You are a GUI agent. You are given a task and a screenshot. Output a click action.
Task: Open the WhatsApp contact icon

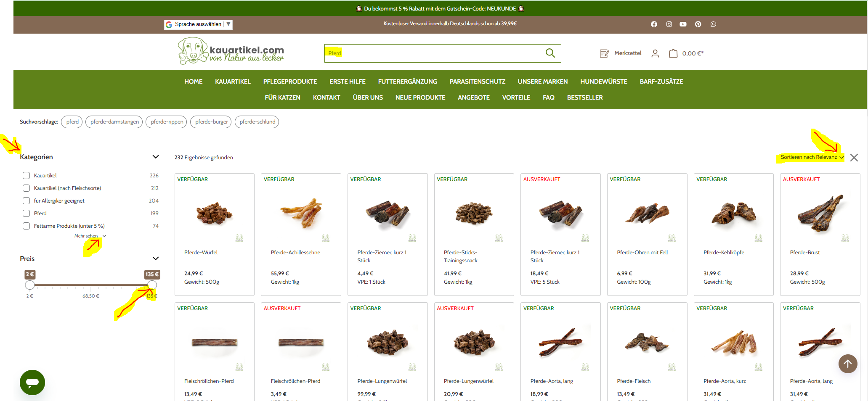pyautogui.click(x=713, y=24)
